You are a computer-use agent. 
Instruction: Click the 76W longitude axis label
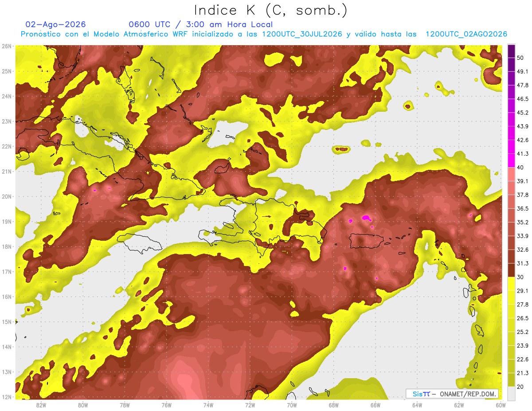(x=166, y=405)
